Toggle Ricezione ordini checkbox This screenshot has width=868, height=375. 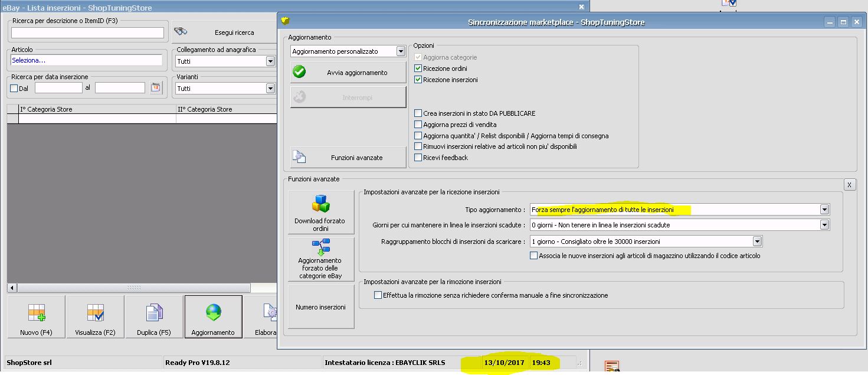tap(418, 69)
